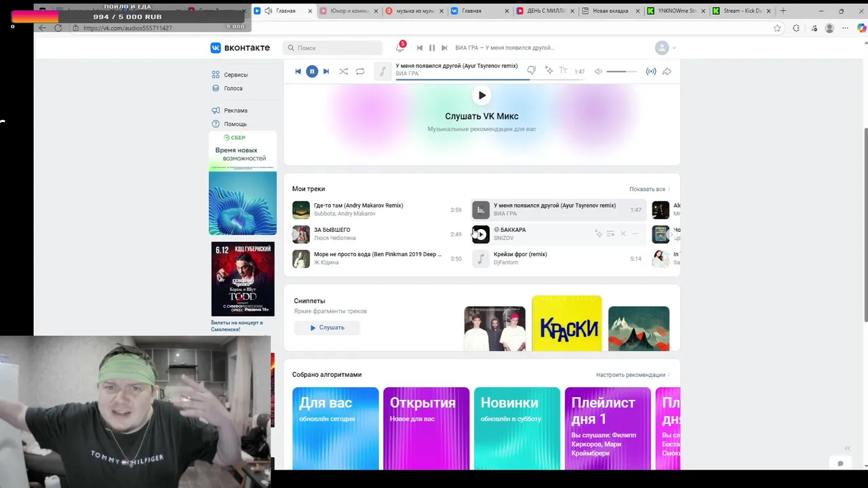
Task: Show similar tracks for БАККАРА row
Action: pyautogui.click(x=598, y=234)
